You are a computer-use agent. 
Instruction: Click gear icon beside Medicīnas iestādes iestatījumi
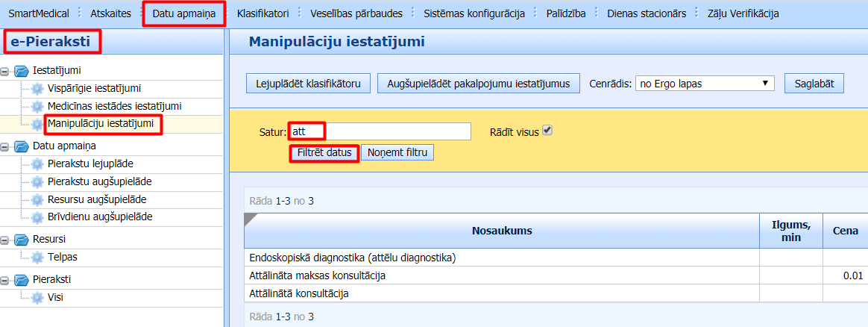(37, 107)
